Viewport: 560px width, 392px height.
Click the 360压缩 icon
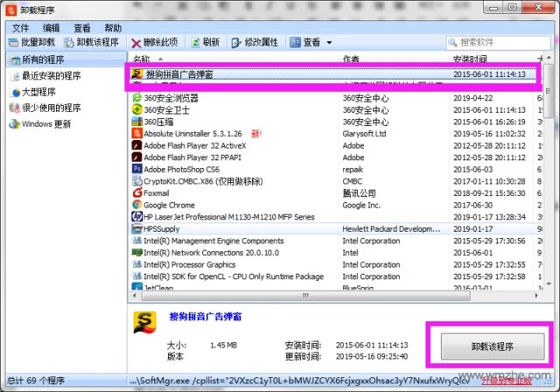coord(137,122)
